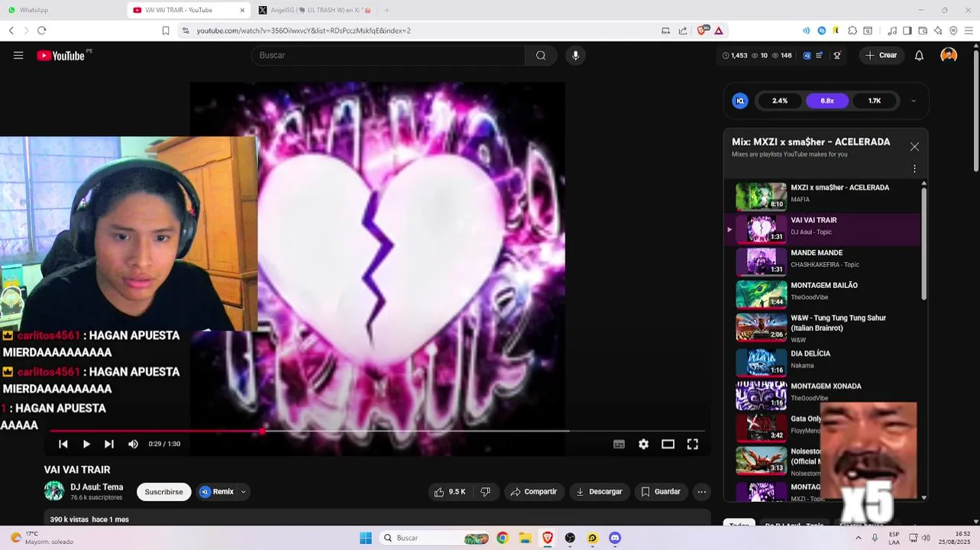
Task: Click the Crear create button
Action: [881, 55]
